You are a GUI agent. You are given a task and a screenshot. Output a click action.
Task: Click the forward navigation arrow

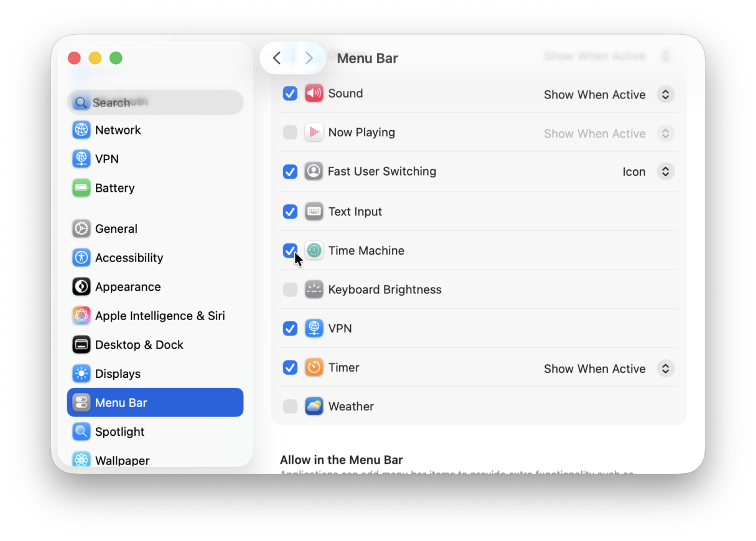click(309, 57)
